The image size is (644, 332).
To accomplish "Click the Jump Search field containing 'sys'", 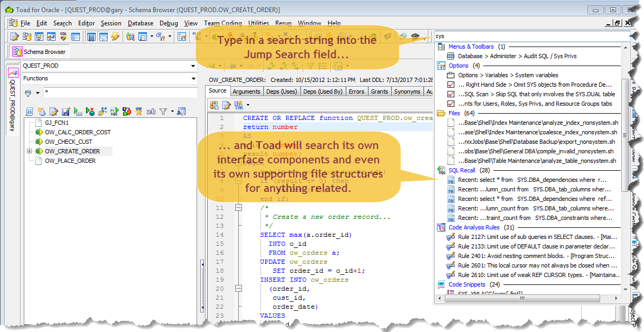I will tap(531, 36).
